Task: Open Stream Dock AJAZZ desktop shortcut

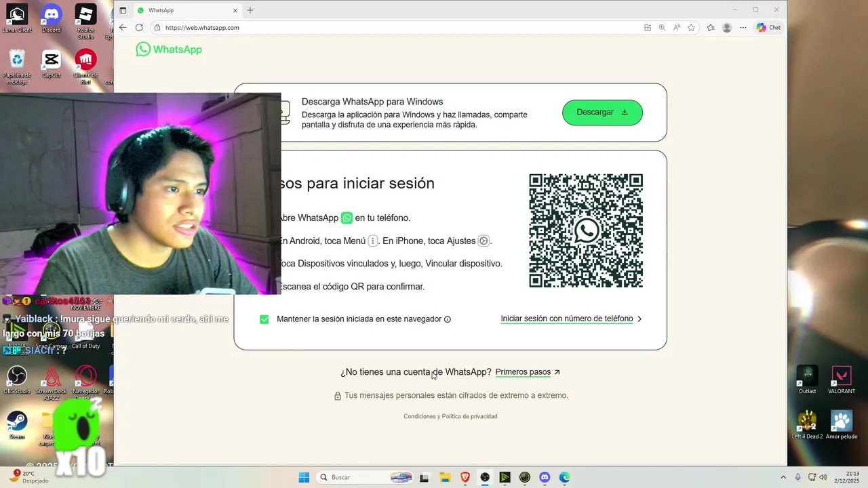Action: pyautogui.click(x=52, y=382)
